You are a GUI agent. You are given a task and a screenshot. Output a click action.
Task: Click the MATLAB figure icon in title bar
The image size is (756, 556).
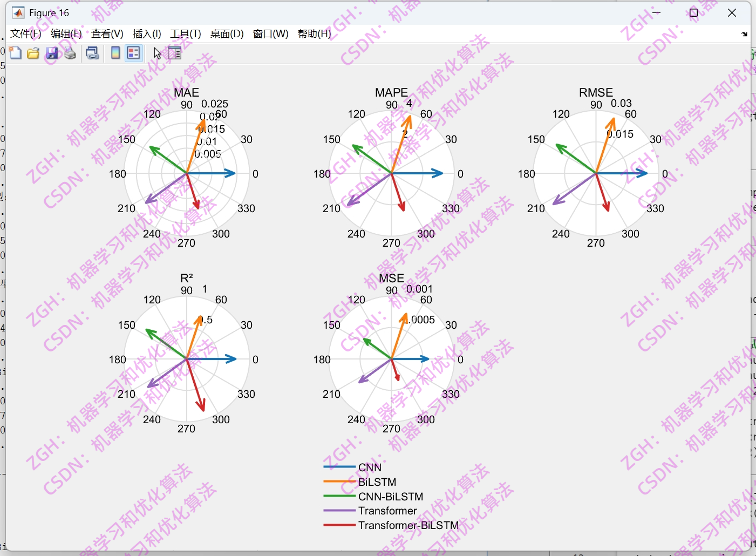tap(18, 12)
